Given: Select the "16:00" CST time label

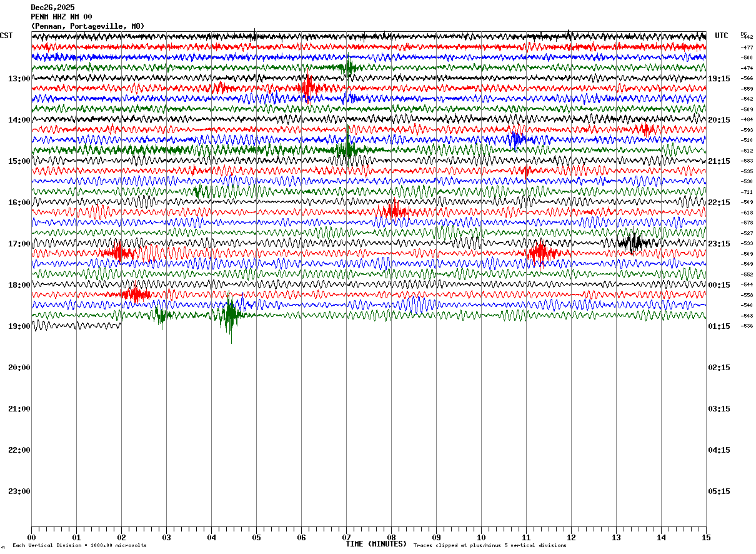Looking at the screenshot, I should click(19, 203).
